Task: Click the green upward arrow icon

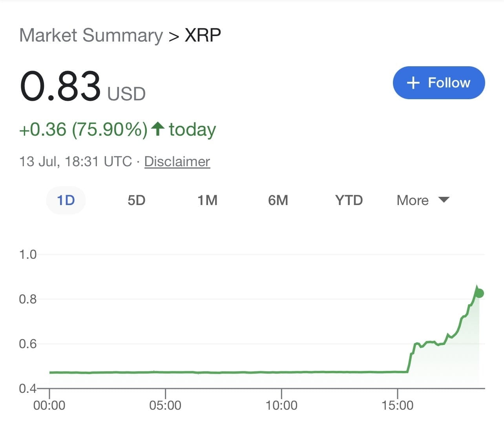Action: [158, 129]
